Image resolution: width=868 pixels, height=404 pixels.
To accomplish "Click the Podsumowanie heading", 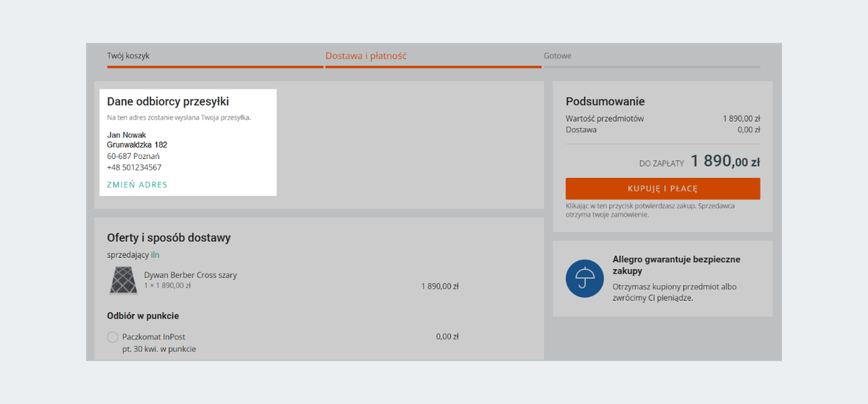I will coord(605,102).
